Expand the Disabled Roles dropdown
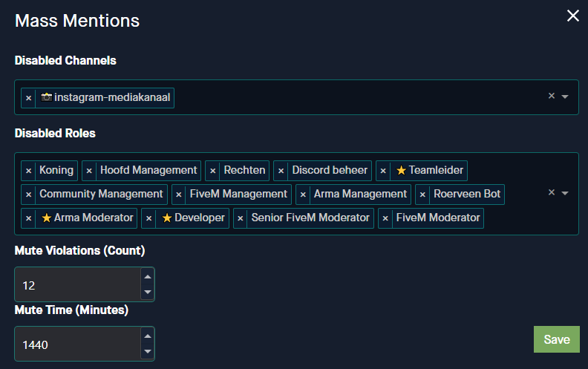588x369 pixels. pyautogui.click(x=565, y=193)
